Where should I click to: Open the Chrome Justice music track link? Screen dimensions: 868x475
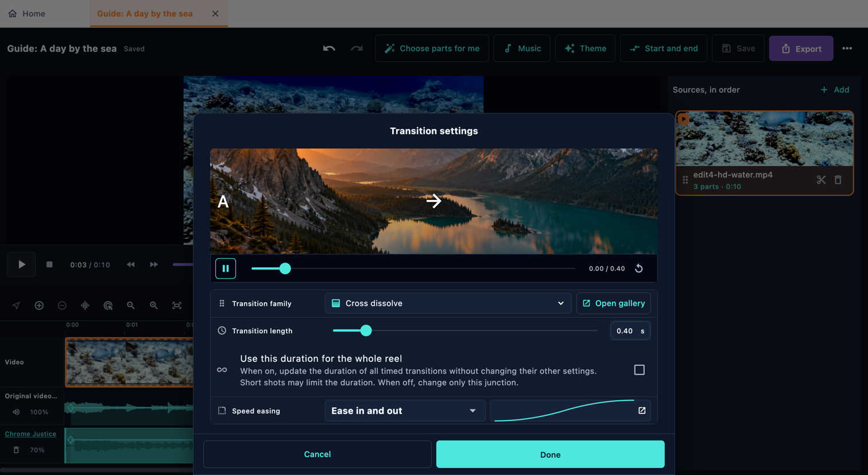[30, 434]
